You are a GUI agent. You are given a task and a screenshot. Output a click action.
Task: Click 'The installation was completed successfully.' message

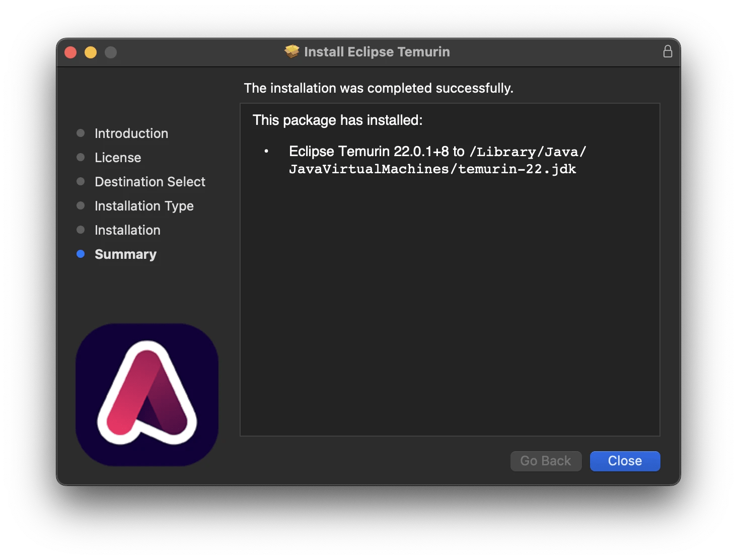pyautogui.click(x=379, y=88)
